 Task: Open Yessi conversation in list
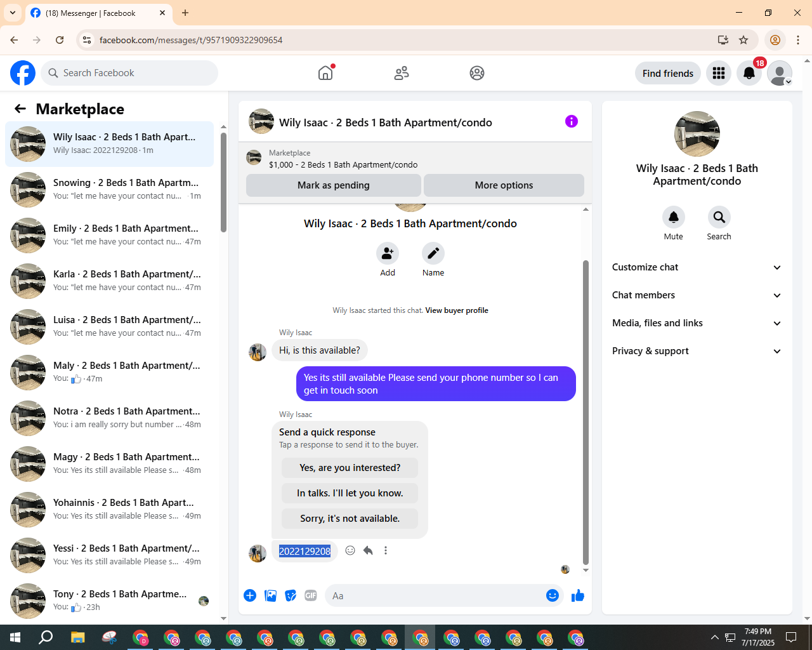(x=110, y=555)
